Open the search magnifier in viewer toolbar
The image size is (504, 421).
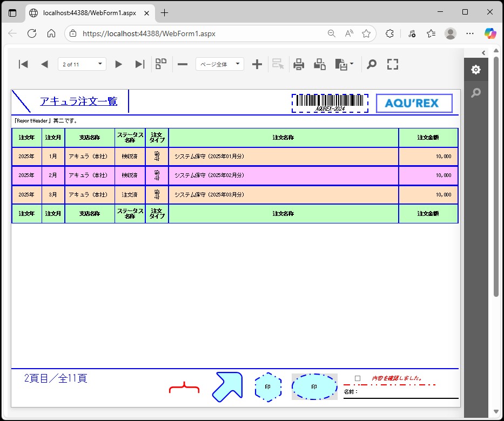(x=372, y=65)
